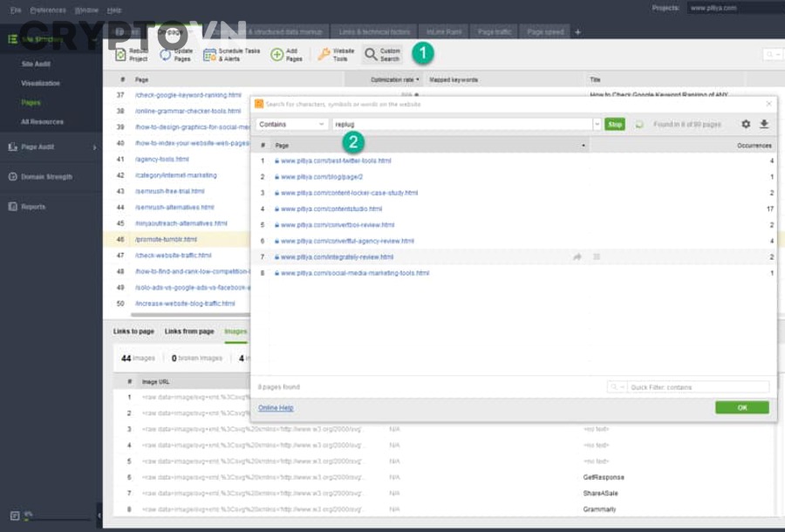Open the search term history dropdown arrow

(x=597, y=124)
